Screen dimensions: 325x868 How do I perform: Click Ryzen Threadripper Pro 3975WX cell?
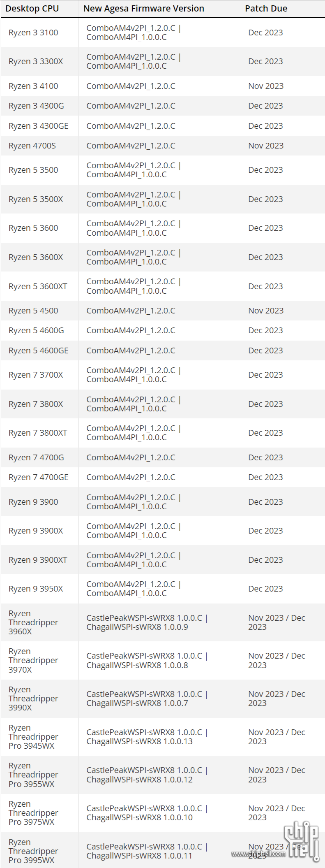[x=33, y=813]
